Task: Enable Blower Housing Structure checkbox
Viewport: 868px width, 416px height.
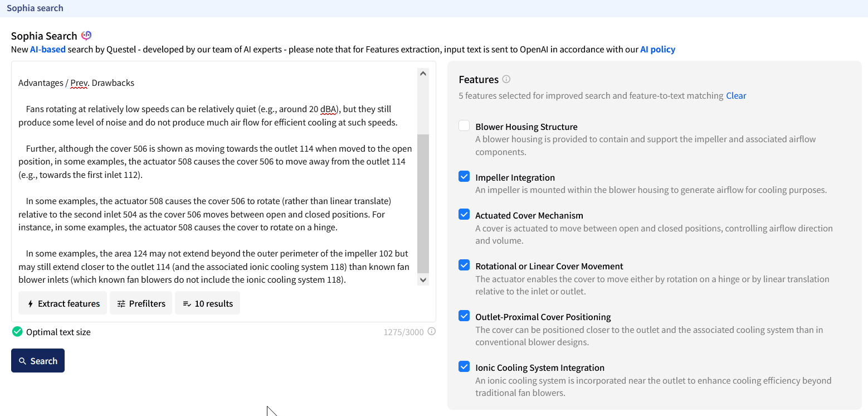Action: (x=464, y=126)
